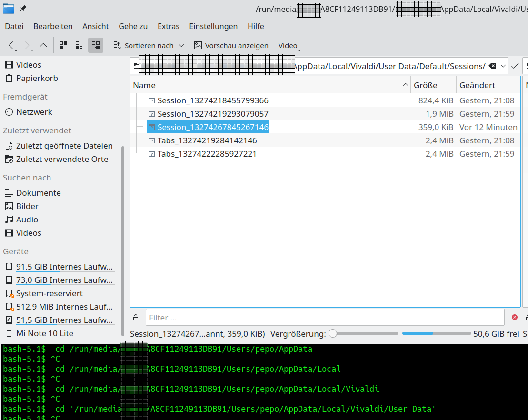The height and width of the screenshot is (420, 528).
Task: Click the Dolphin folder icon in title bar
Action: (x=9, y=9)
